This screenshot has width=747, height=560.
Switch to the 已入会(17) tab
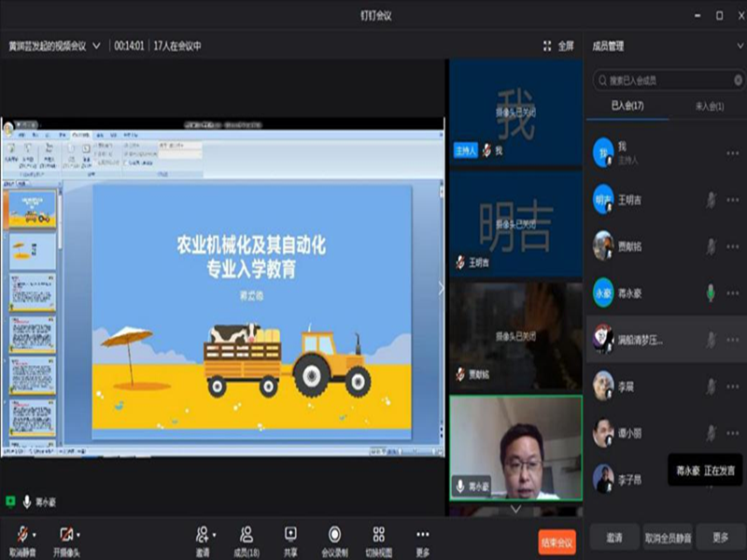627,106
